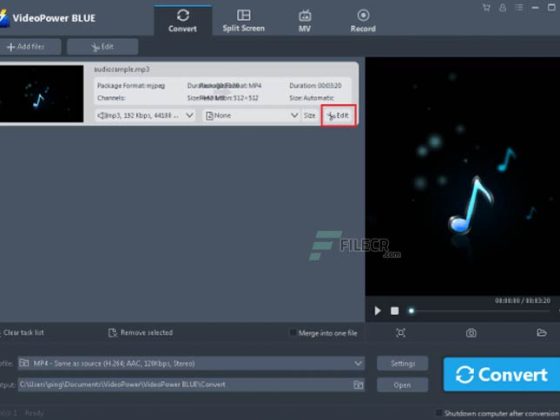Expand the None subtitle dropdown
Viewport: 560px width, 420px height.
(x=251, y=115)
